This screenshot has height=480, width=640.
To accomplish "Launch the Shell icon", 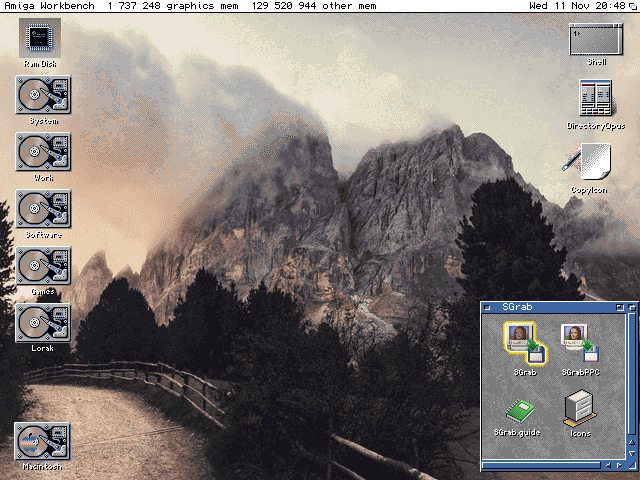I will tap(596, 39).
